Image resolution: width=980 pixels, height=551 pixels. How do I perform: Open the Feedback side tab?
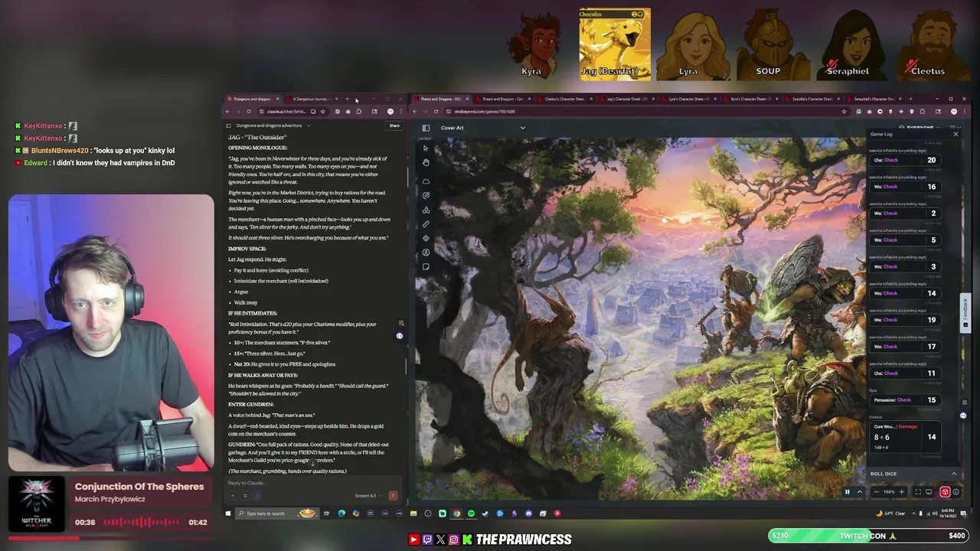[x=965, y=312]
